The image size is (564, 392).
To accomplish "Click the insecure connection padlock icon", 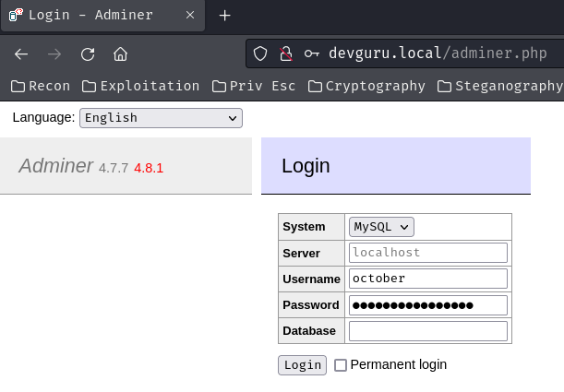I will coord(286,53).
